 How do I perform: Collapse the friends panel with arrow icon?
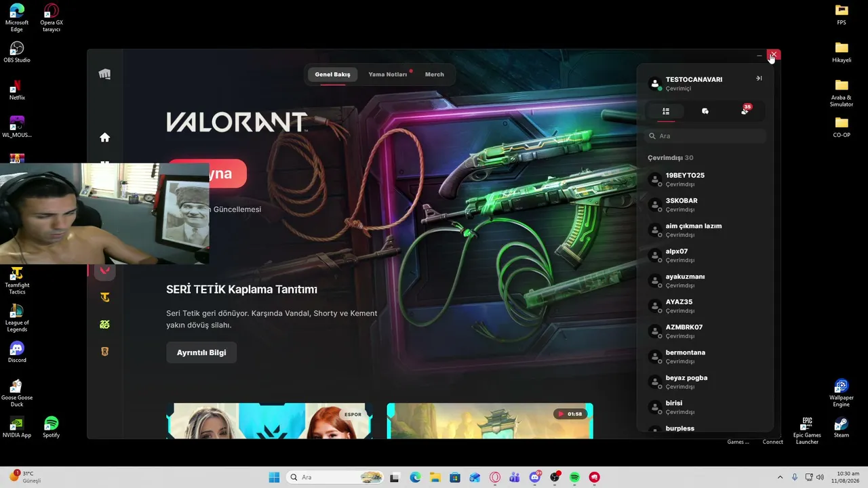(x=759, y=79)
